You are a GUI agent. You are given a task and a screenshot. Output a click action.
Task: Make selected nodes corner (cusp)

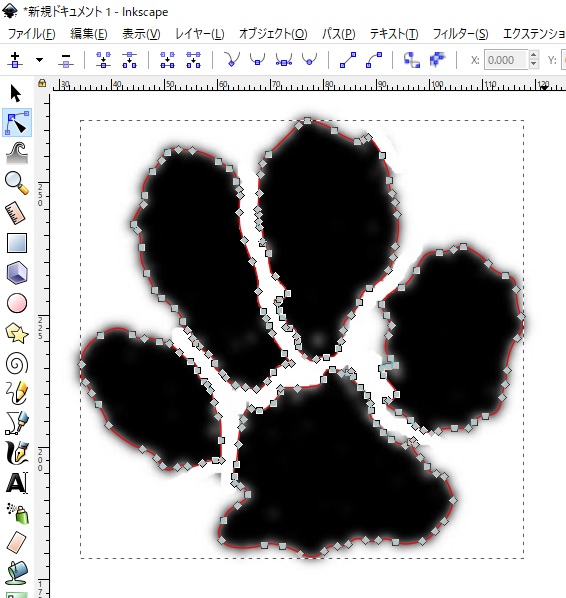(x=232, y=59)
